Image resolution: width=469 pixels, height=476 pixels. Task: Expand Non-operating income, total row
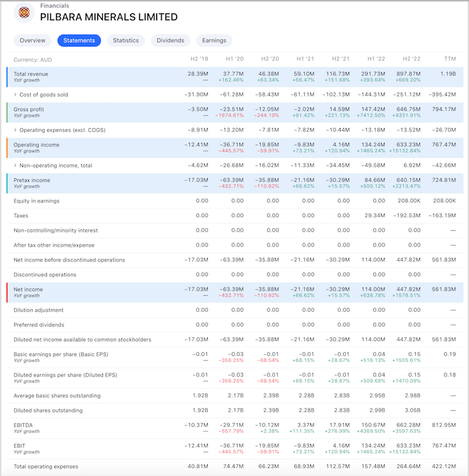[15, 166]
